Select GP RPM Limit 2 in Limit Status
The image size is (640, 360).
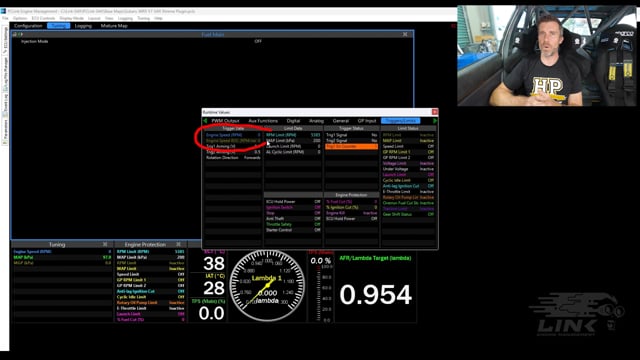click(408, 158)
